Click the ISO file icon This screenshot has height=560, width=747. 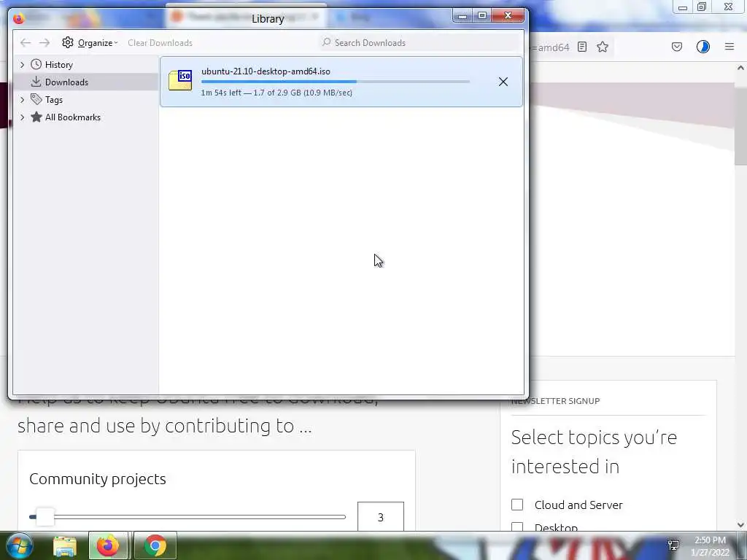click(x=181, y=80)
